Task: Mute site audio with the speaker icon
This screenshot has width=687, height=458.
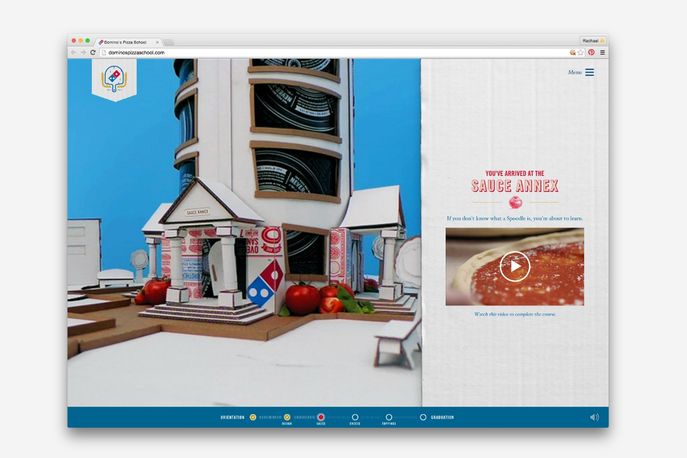Action: tap(594, 417)
